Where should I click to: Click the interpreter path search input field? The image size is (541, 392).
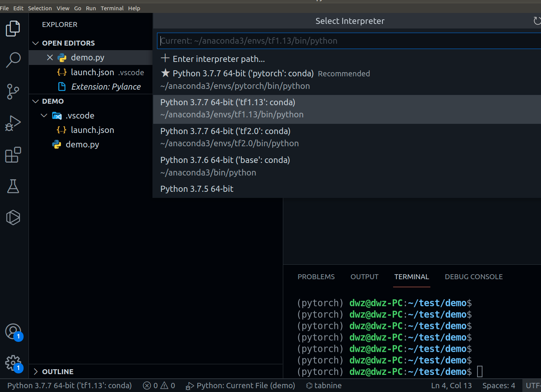tap(349, 41)
